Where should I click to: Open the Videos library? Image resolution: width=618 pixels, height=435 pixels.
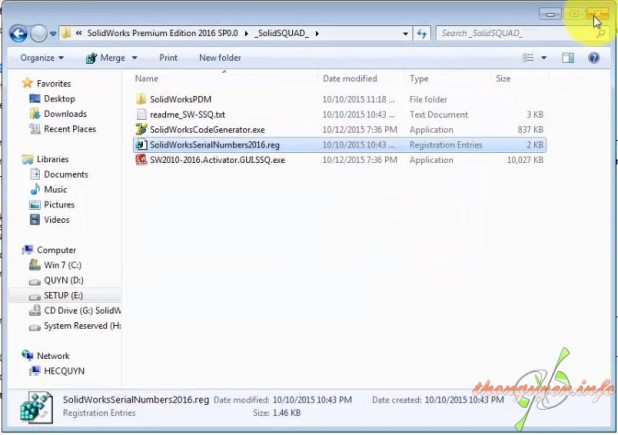[x=56, y=220]
